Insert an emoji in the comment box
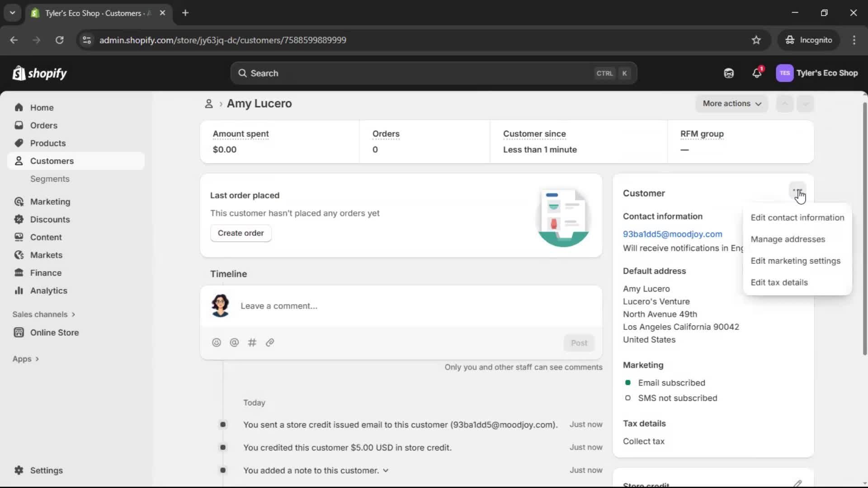 [x=216, y=343]
